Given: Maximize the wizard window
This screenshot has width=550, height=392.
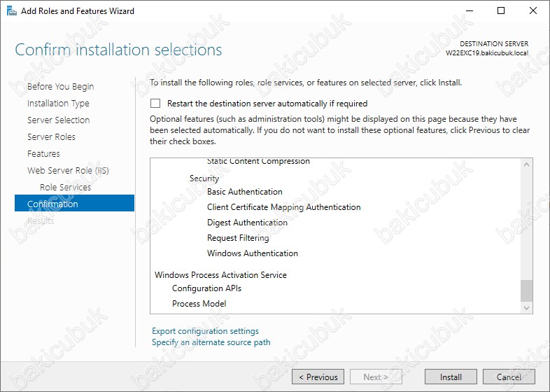Looking at the screenshot, I should pos(501,11).
